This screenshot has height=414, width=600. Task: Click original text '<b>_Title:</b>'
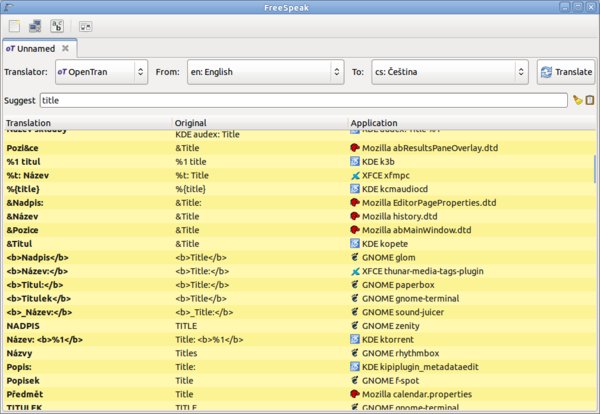tap(204, 312)
